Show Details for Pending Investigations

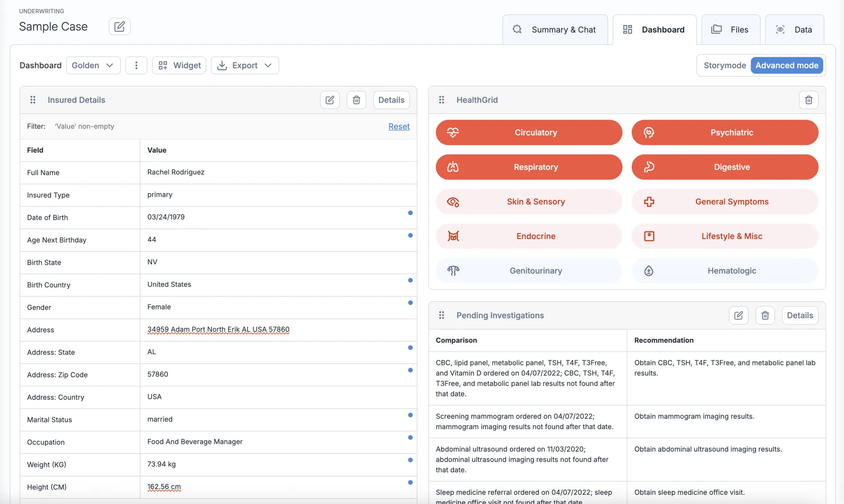pyautogui.click(x=800, y=315)
